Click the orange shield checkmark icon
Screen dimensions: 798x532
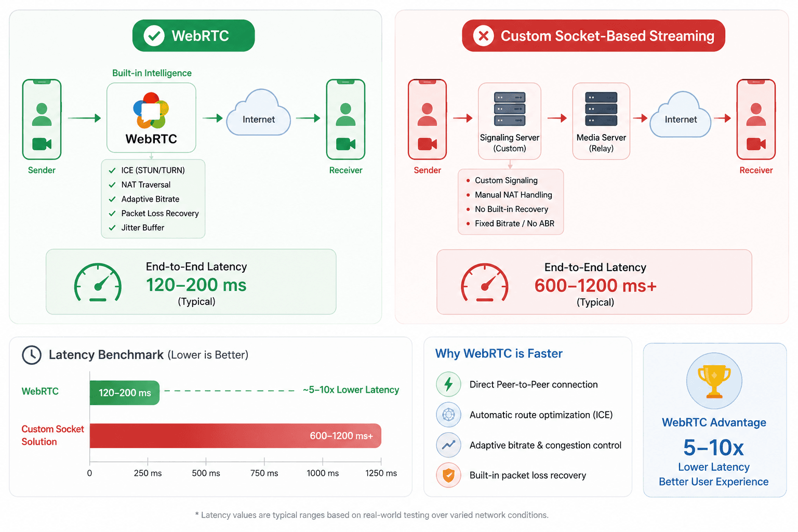448,475
